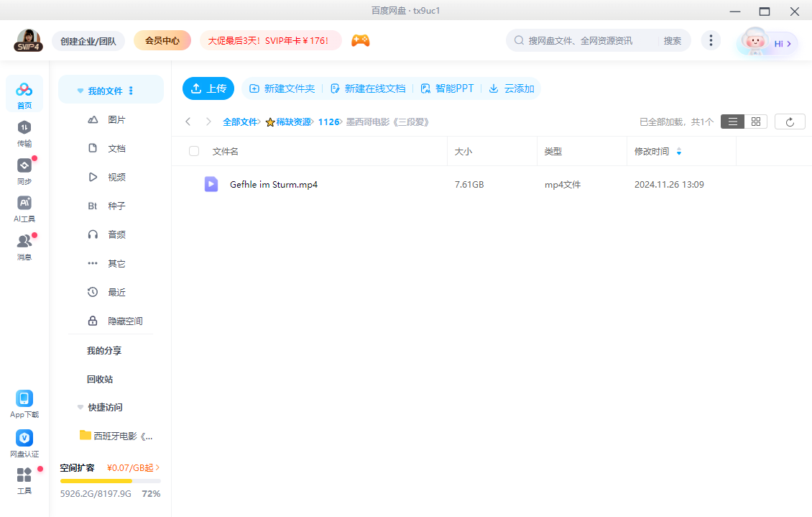
Task: Go to 全部文件 breadcrumb
Action: 240,122
